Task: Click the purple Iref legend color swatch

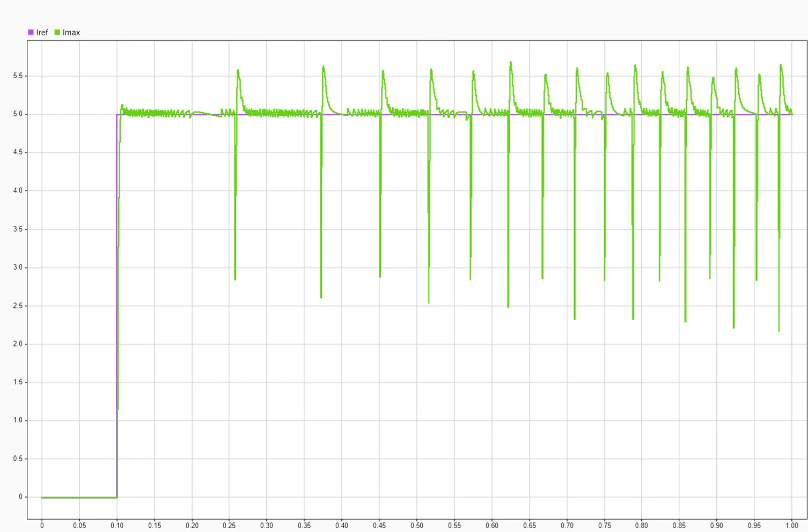Action: (x=31, y=32)
